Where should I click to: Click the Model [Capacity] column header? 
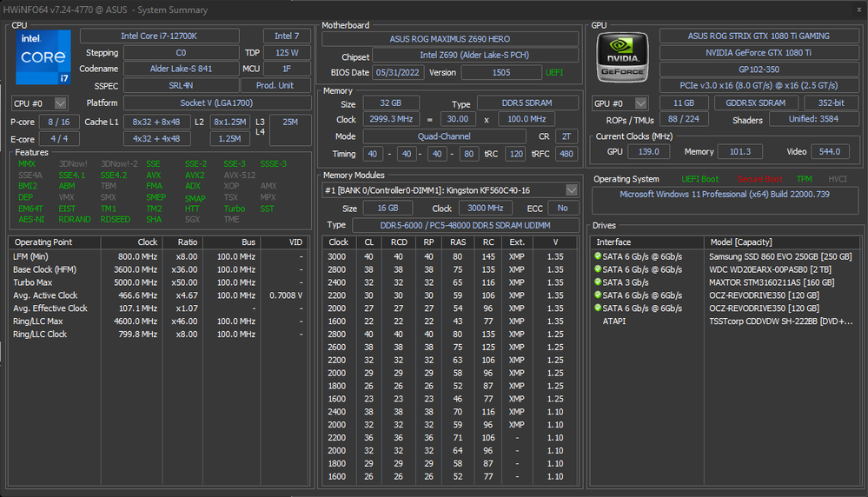(x=782, y=242)
